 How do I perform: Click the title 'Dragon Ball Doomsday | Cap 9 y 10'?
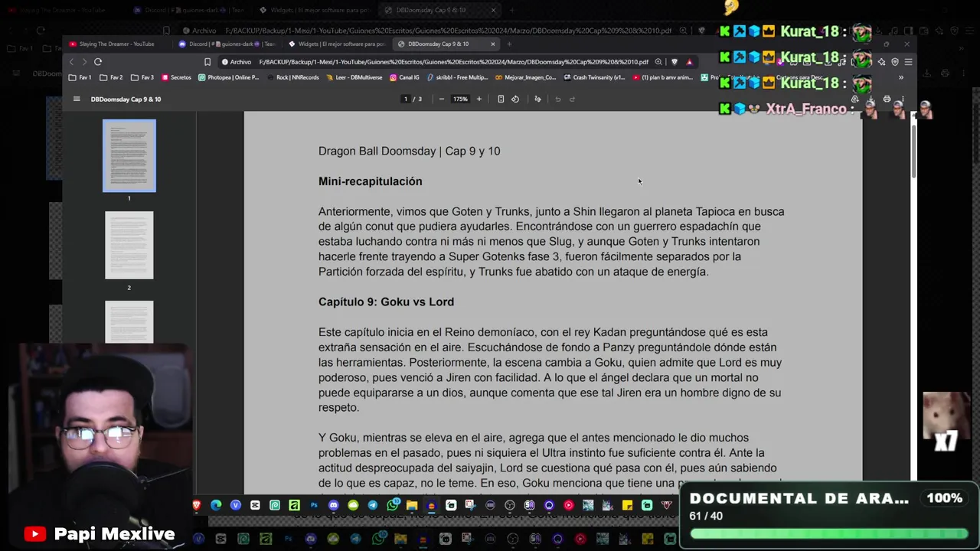409,151
